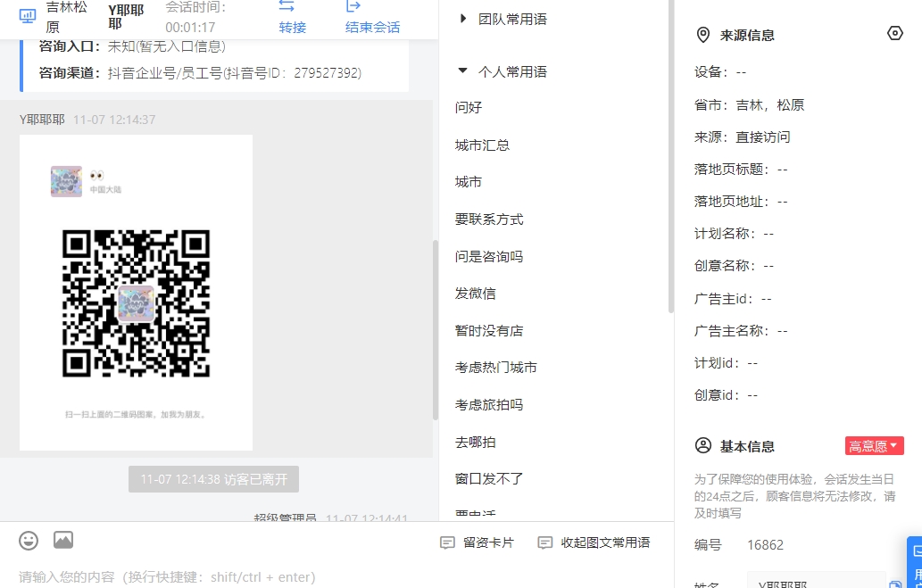
Task: Click the location pin icon by 来源信息
Action: [702, 35]
